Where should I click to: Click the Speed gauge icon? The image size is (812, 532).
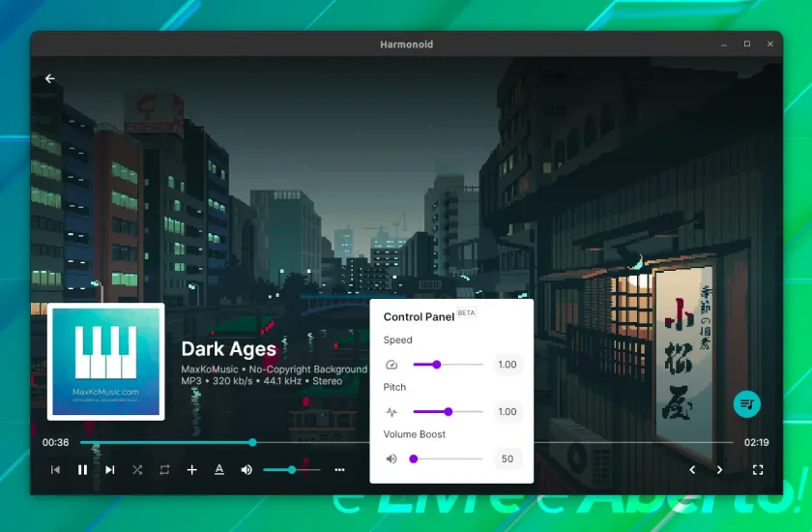pyautogui.click(x=391, y=365)
